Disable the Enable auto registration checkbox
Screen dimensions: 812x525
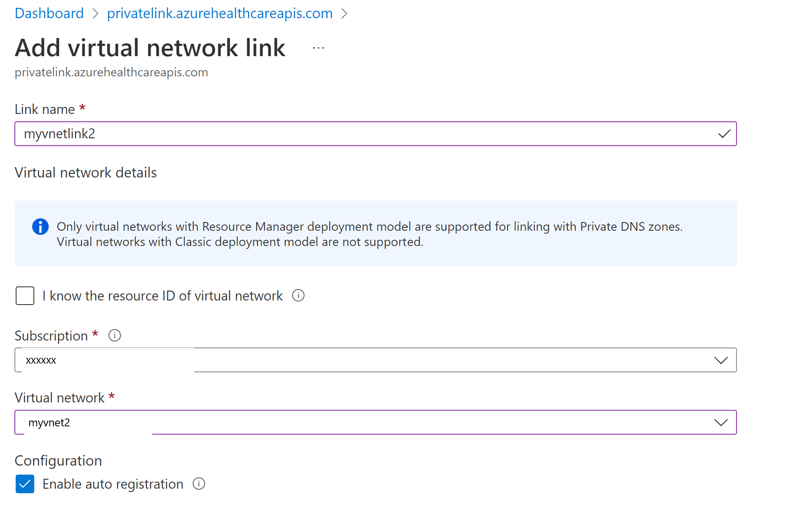[25, 484]
